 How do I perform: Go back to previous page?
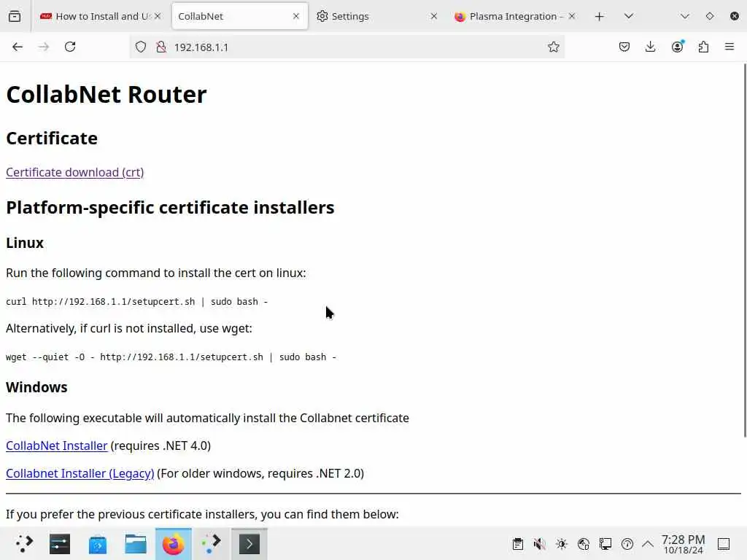tap(18, 47)
